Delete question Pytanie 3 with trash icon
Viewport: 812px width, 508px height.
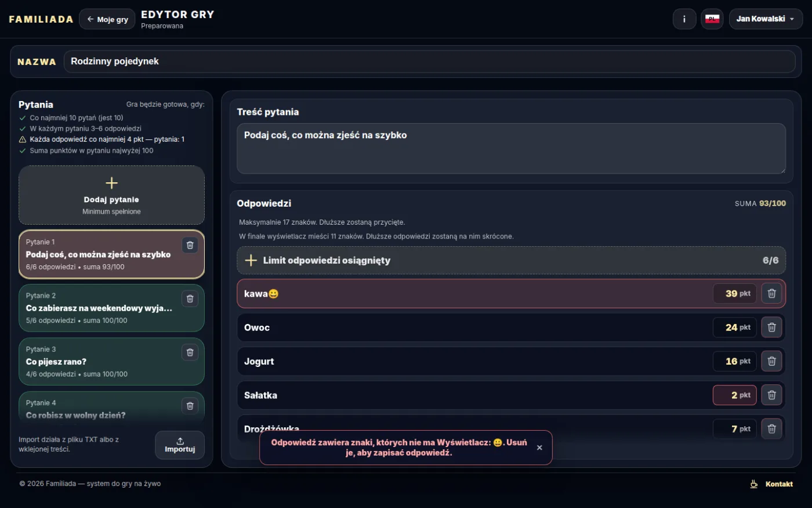point(190,352)
